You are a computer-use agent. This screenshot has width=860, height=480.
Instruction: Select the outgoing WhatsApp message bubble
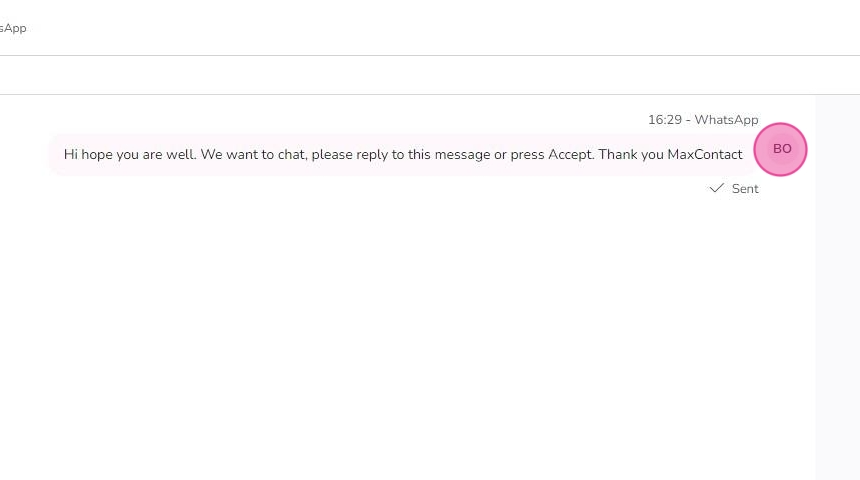pyautogui.click(x=403, y=155)
